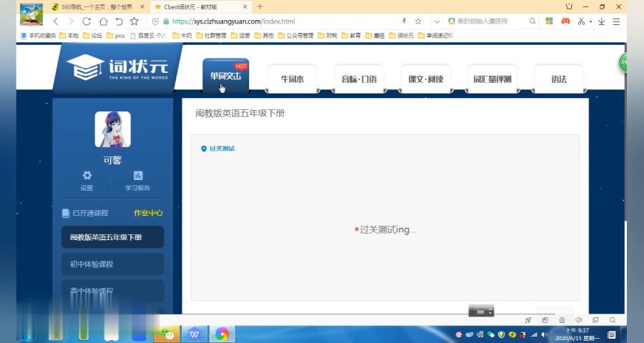Switch to the 音标·口语 tab
Screen dimensions: 644x343
358,79
